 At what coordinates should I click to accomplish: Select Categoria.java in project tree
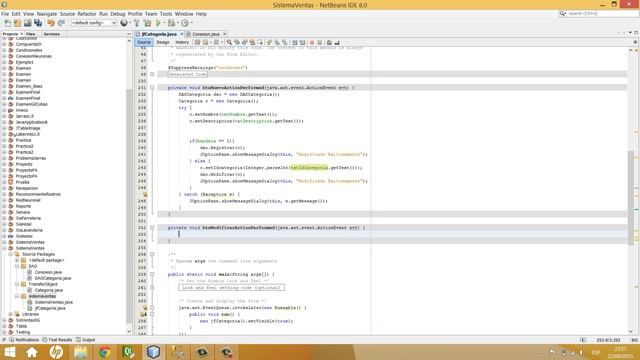point(49,290)
